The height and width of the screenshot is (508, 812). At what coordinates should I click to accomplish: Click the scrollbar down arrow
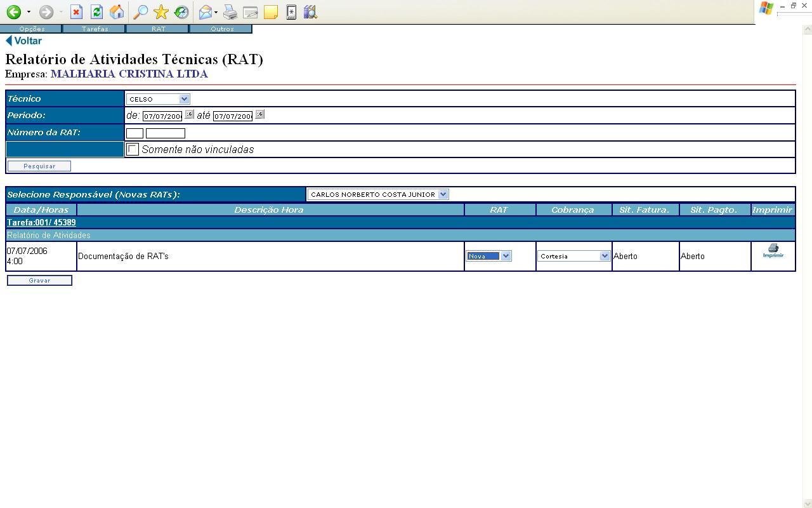point(807,504)
